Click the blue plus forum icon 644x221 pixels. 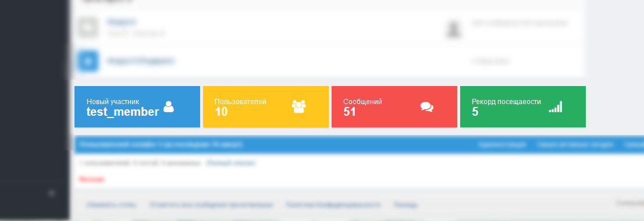[x=88, y=61]
